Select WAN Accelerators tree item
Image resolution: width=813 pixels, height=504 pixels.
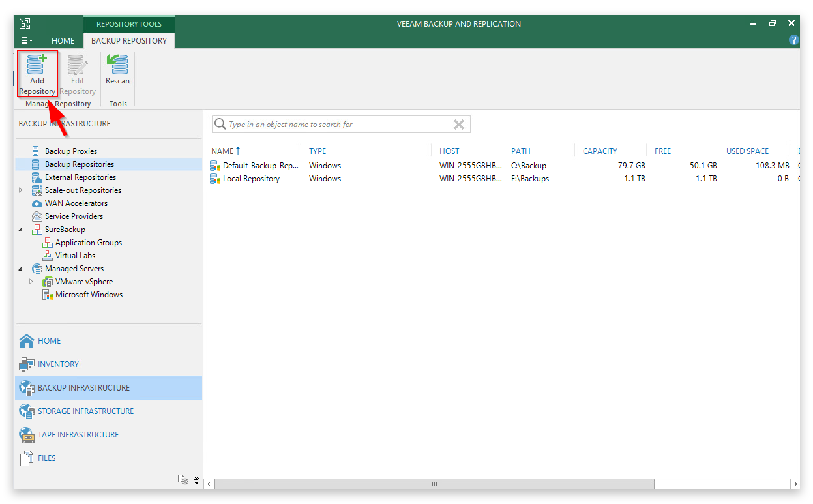pyautogui.click(x=76, y=203)
